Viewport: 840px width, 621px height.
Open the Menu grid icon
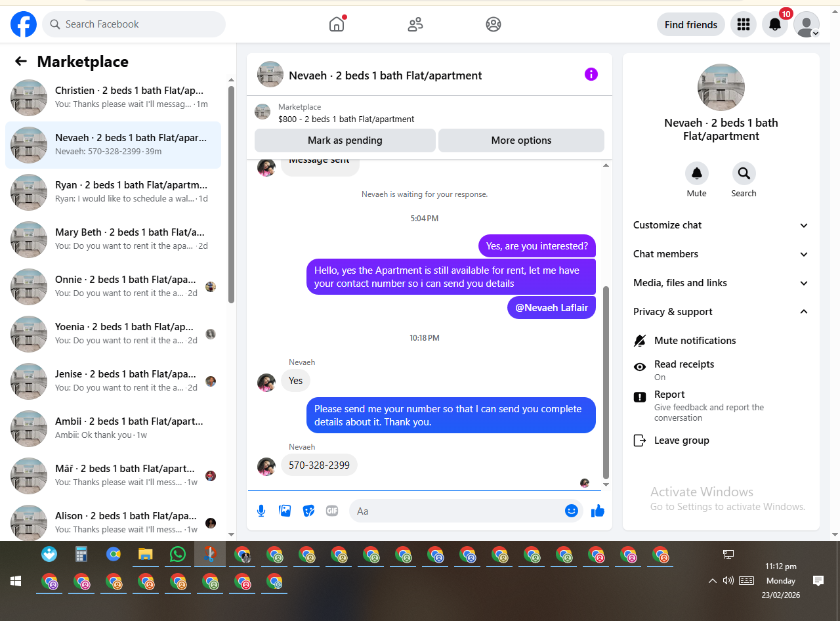[x=744, y=24]
